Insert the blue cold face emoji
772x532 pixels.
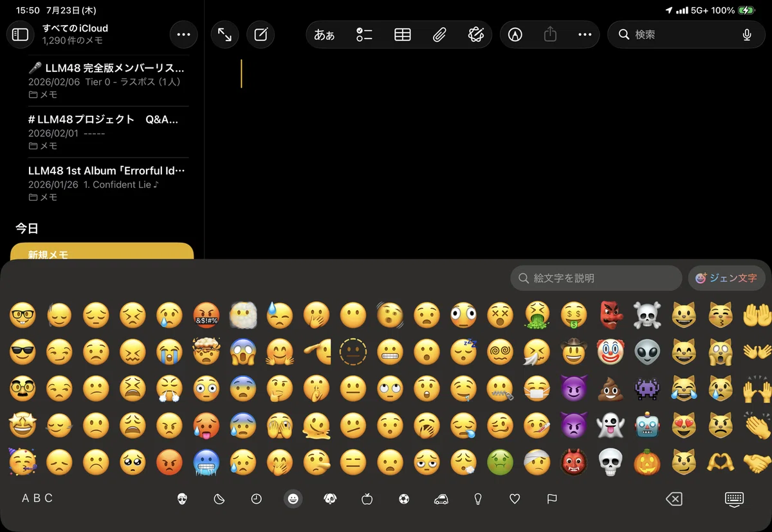point(206,462)
